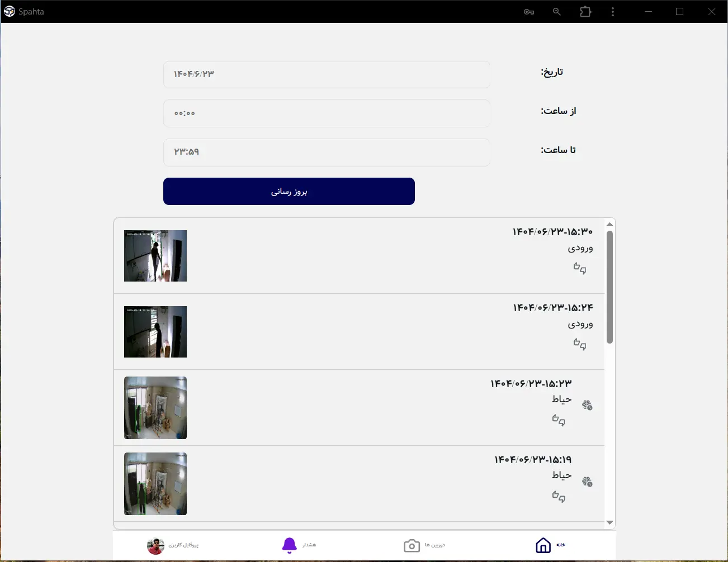The height and width of the screenshot is (562, 728).
Task: Focus the از ساعت start time field
Action: pos(327,113)
